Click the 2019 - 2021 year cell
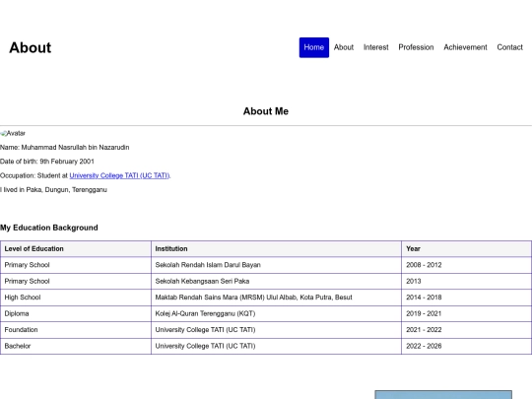Image resolution: width=532 pixels, height=399 pixels. [467, 313]
